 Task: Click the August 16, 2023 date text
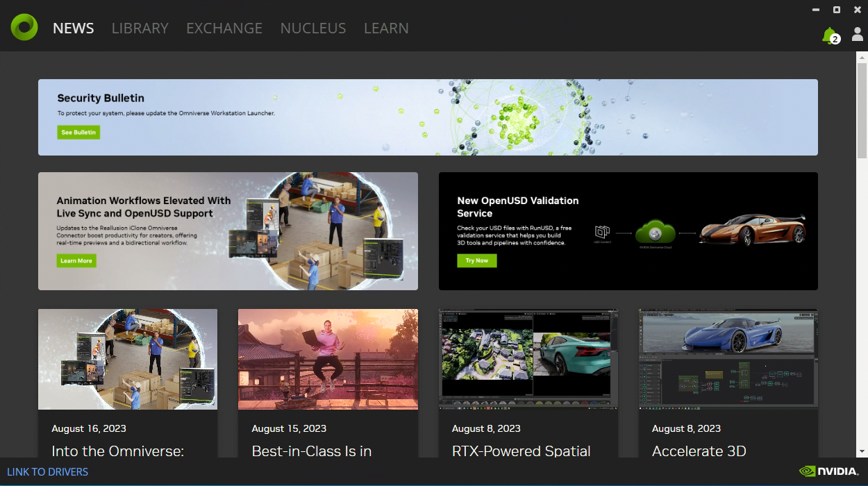tap(89, 428)
